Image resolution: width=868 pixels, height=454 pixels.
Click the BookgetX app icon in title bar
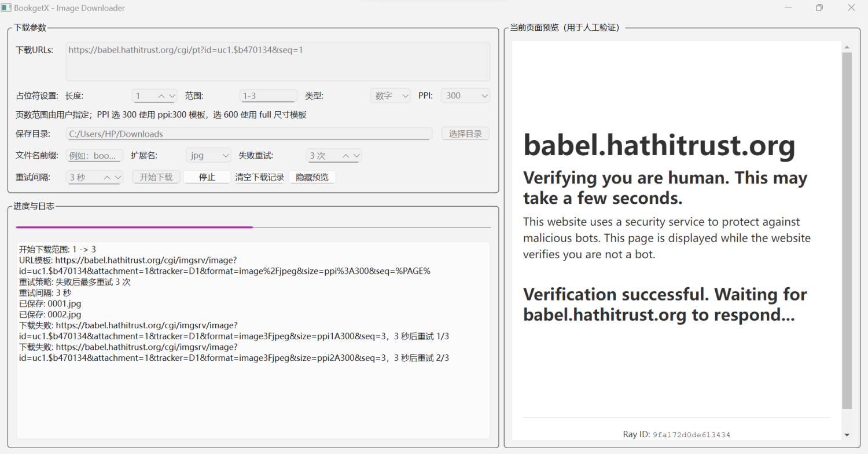pos(6,8)
